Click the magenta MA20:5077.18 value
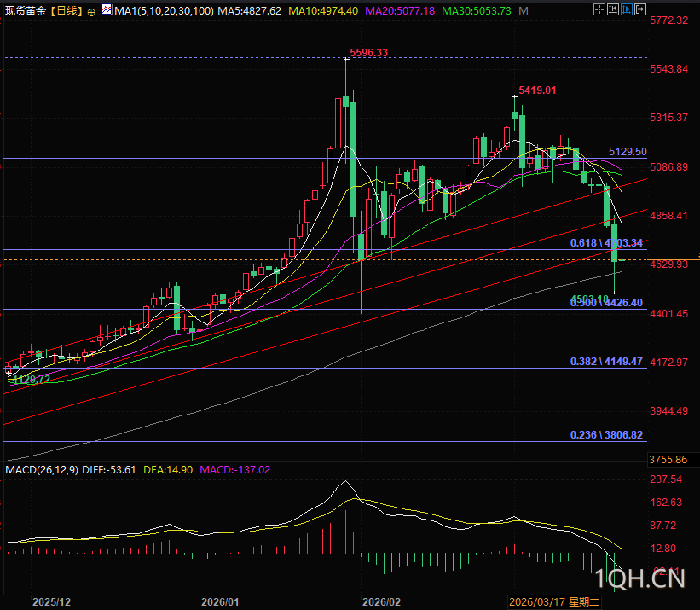This screenshot has height=610, width=700. (400, 11)
